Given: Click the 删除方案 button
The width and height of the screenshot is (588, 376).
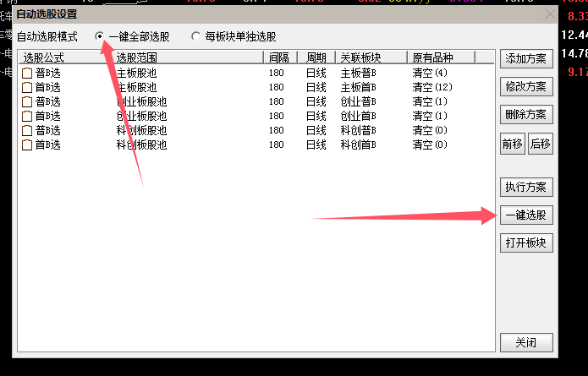Looking at the screenshot, I should 526,115.
